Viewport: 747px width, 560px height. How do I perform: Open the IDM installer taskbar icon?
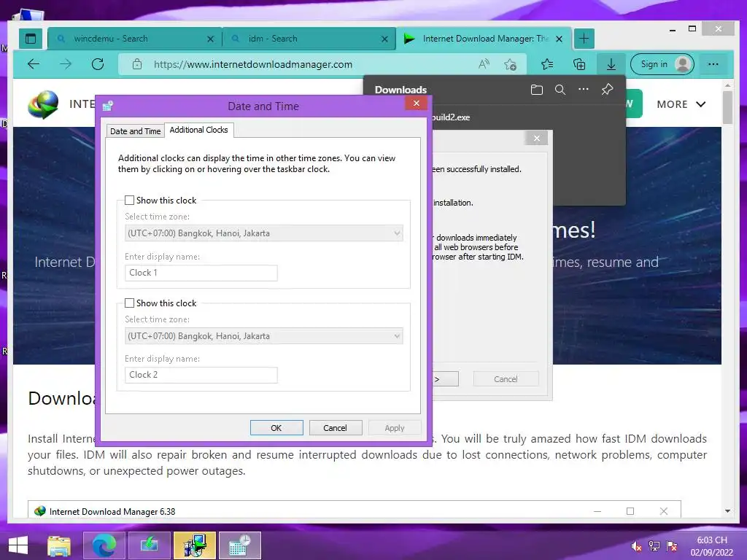(x=195, y=545)
